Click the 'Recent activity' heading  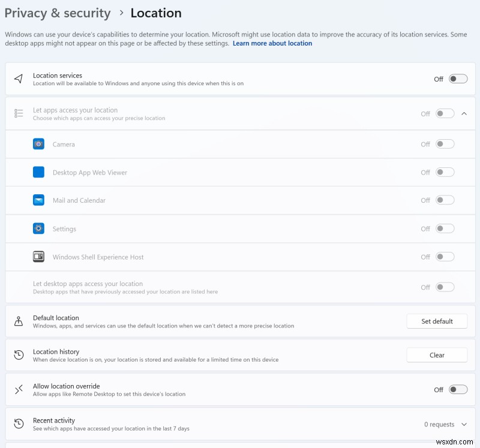pos(54,420)
